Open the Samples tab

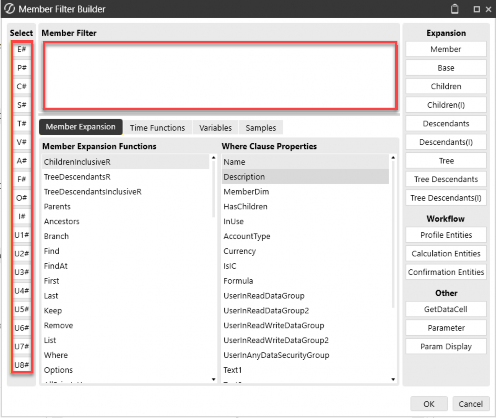(x=261, y=128)
